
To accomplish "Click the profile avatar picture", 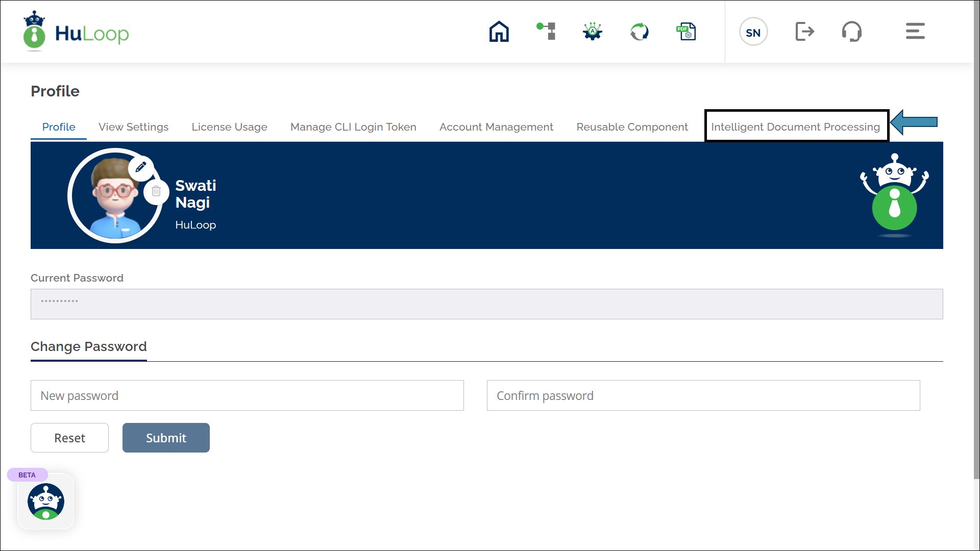I will [115, 195].
